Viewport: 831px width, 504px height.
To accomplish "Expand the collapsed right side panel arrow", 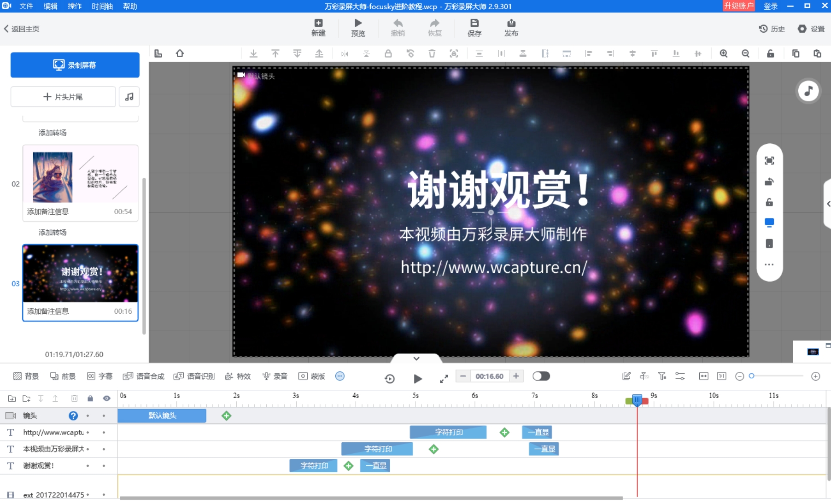I will pyautogui.click(x=828, y=204).
